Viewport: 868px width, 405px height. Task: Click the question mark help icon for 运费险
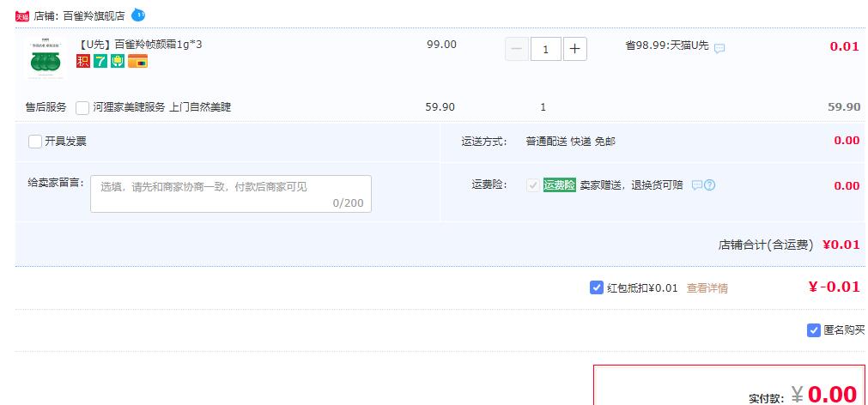pyautogui.click(x=710, y=184)
